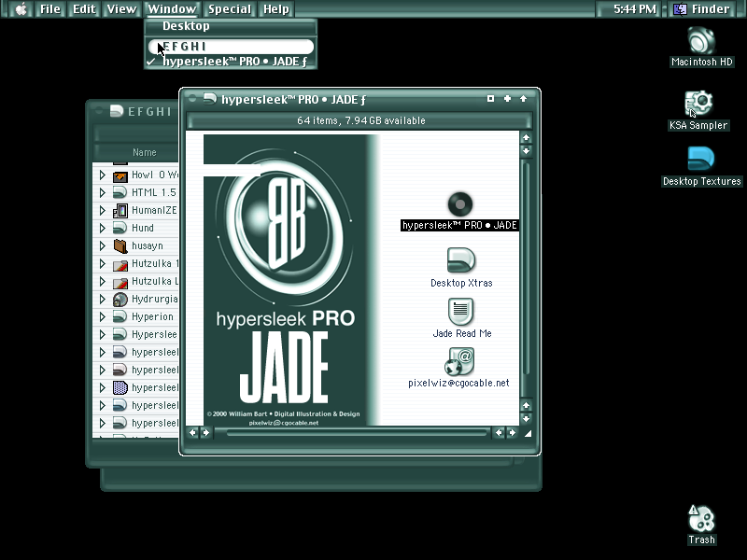Expand the husayn folder
Screen dimensions: 747x560
point(102,245)
